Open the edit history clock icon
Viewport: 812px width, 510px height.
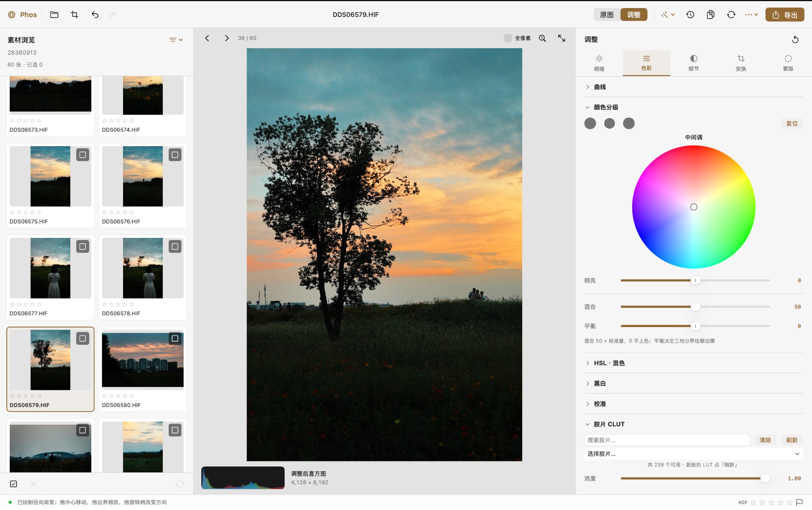point(690,15)
